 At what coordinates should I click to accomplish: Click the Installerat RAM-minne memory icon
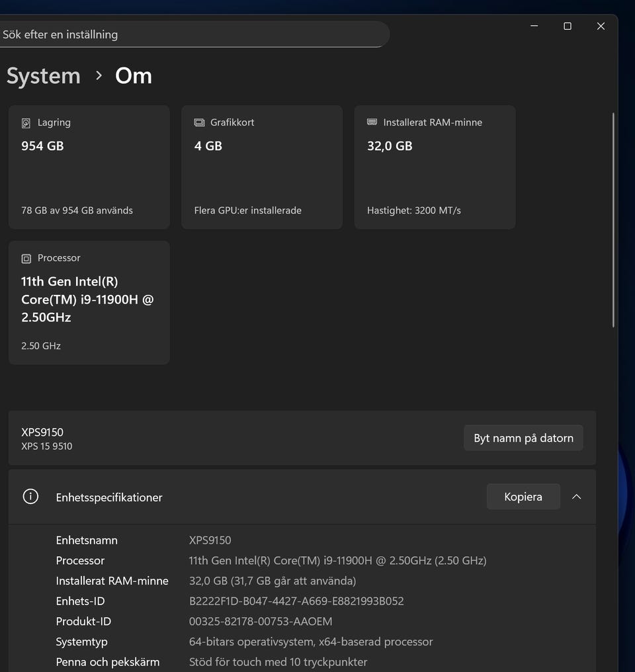pyautogui.click(x=372, y=122)
